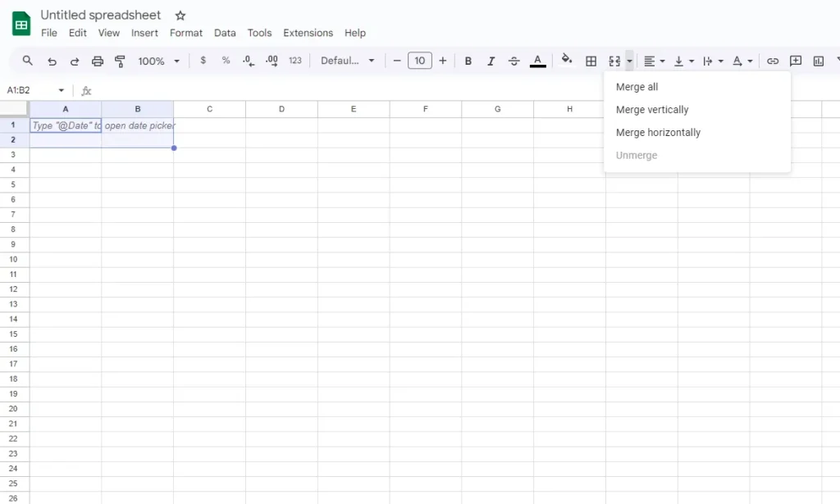The height and width of the screenshot is (504, 840).
Task: Click the font size field showing 10
Action: (x=420, y=61)
